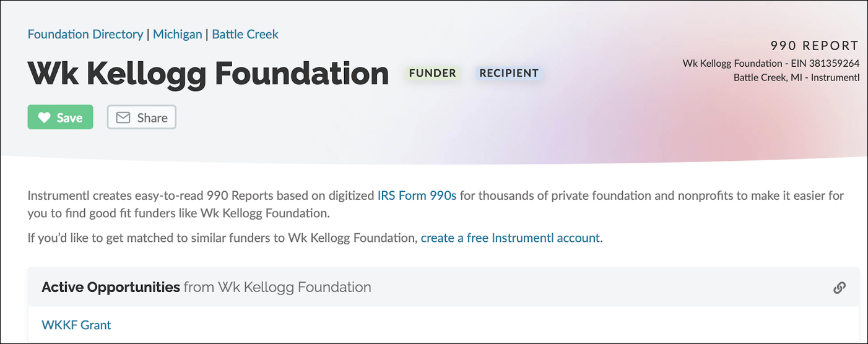
Task: Open the Battle Creek breadcrumb link
Action: click(245, 34)
